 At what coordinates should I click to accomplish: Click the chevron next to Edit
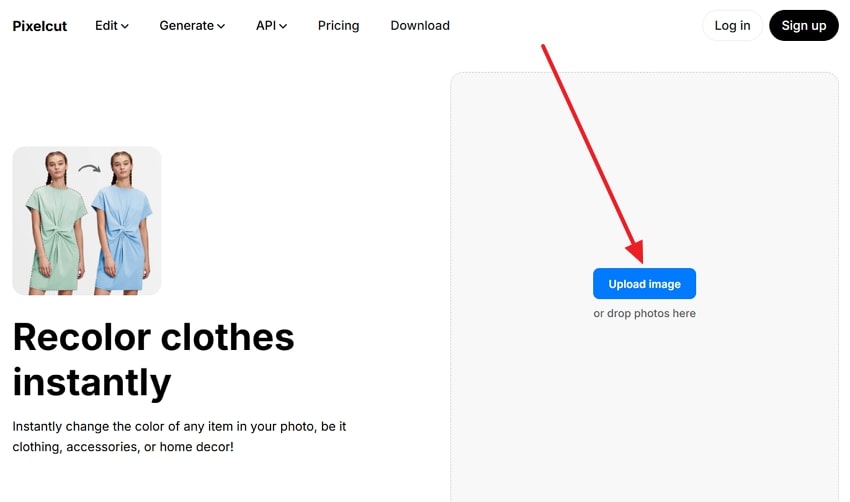pos(125,27)
